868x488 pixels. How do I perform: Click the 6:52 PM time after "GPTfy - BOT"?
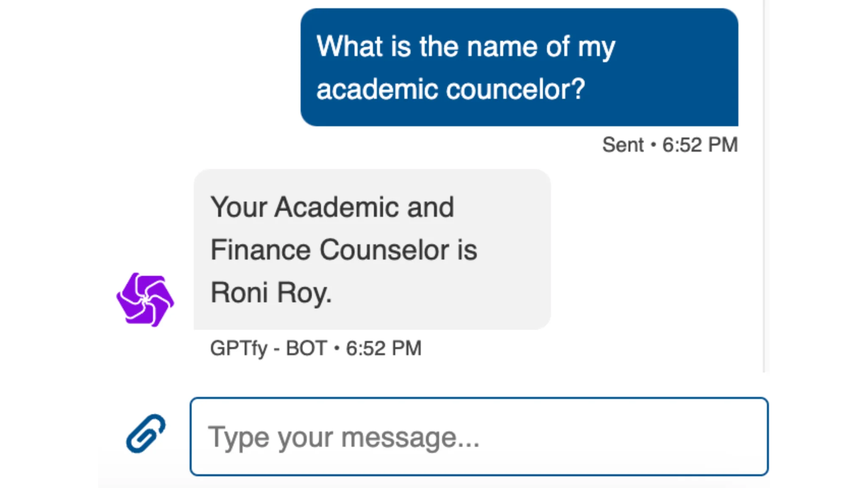tap(384, 349)
